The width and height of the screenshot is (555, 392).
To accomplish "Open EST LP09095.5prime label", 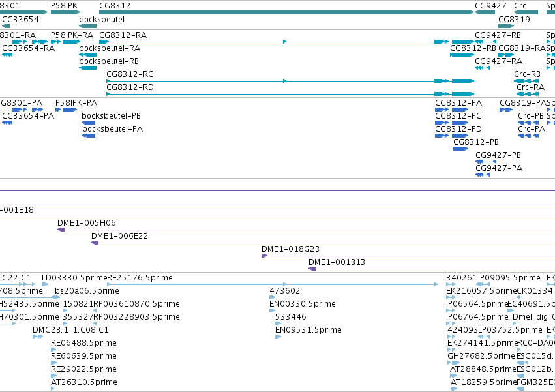I will [507, 278].
